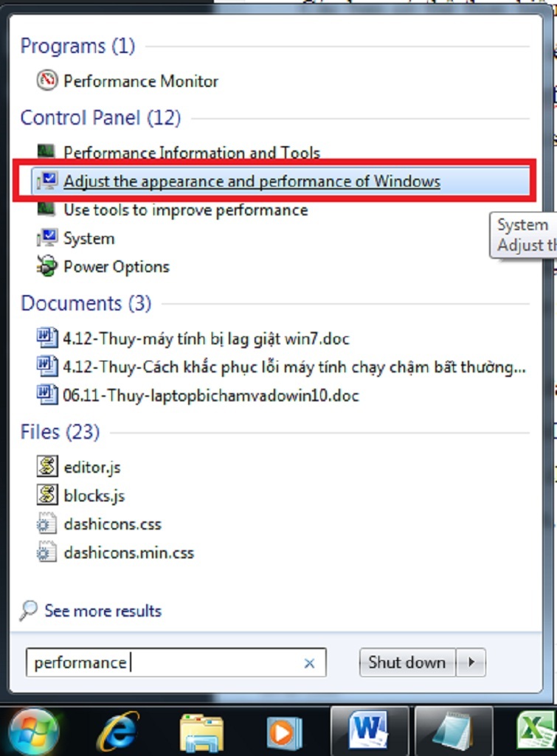
Task: Open Power Options control panel item
Action: [x=103, y=266]
